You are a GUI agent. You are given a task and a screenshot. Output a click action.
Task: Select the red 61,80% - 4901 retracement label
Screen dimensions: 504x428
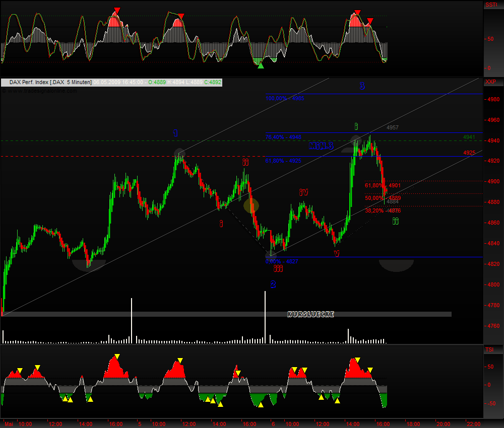(x=383, y=185)
